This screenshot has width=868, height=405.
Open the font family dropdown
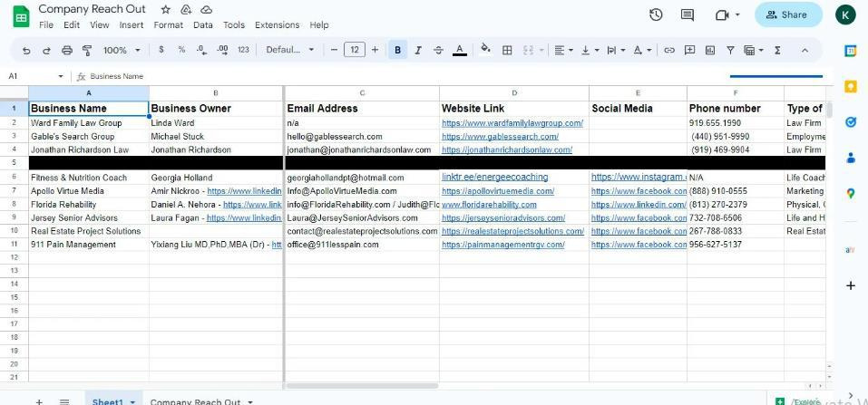289,50
